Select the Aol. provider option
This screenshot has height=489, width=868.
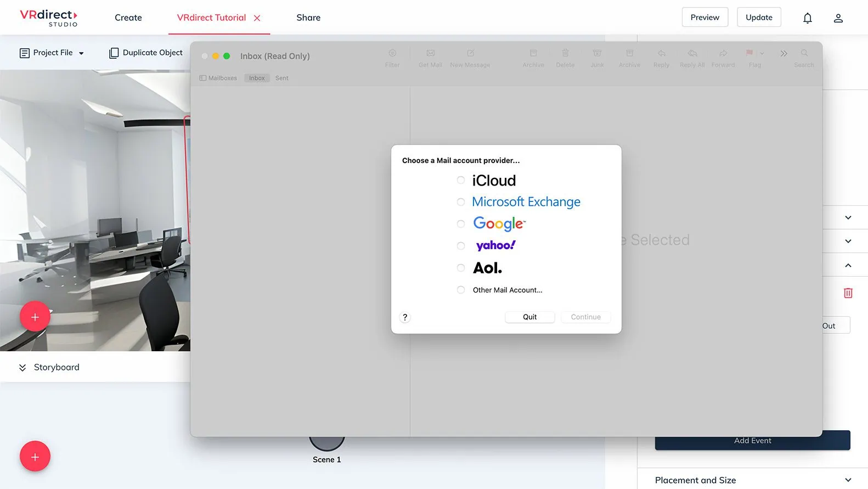(x=461, y=268)
